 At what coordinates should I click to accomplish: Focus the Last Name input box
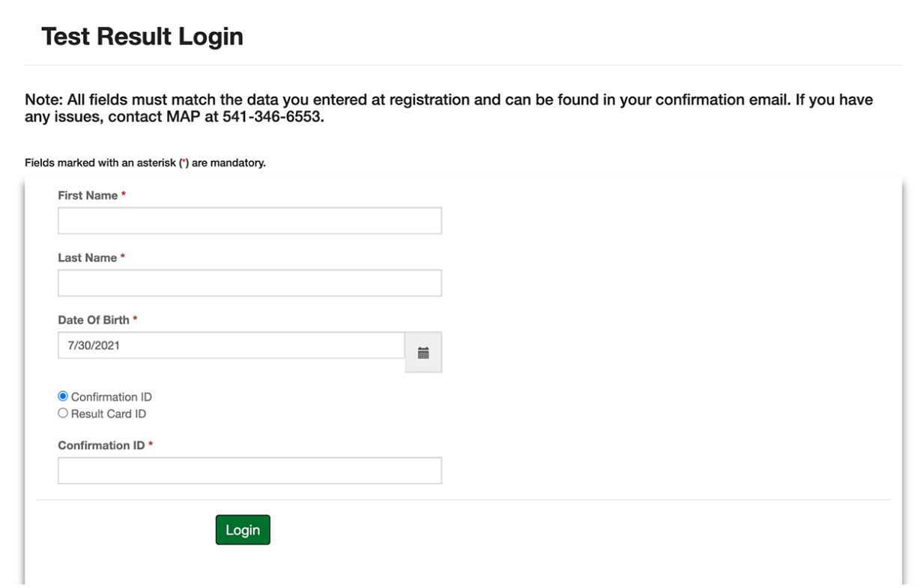pyautogui.click(x=251, y=282)
